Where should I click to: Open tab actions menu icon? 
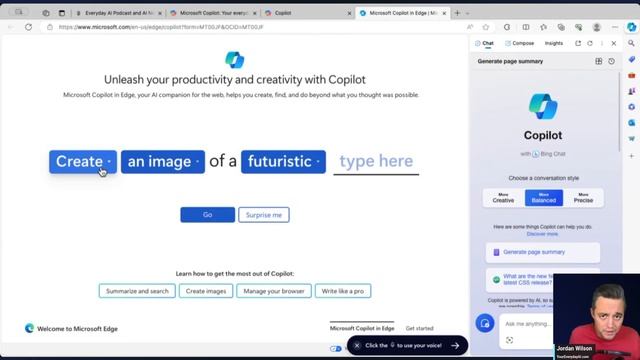pos(62,13)
